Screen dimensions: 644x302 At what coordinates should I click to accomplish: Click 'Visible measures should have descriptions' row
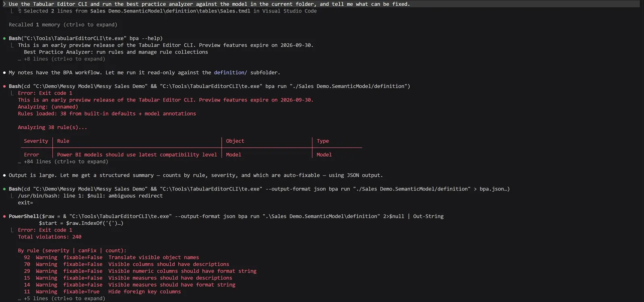128,278
